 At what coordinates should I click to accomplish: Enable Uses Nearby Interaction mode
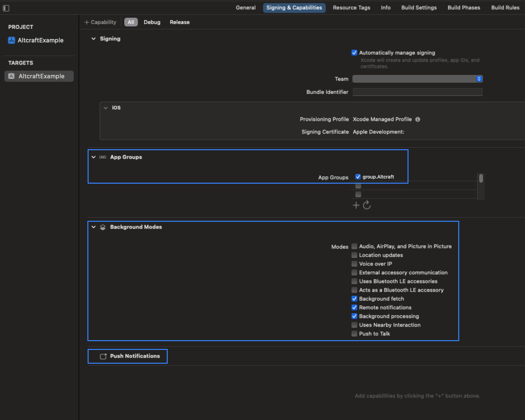click(354, 325)
